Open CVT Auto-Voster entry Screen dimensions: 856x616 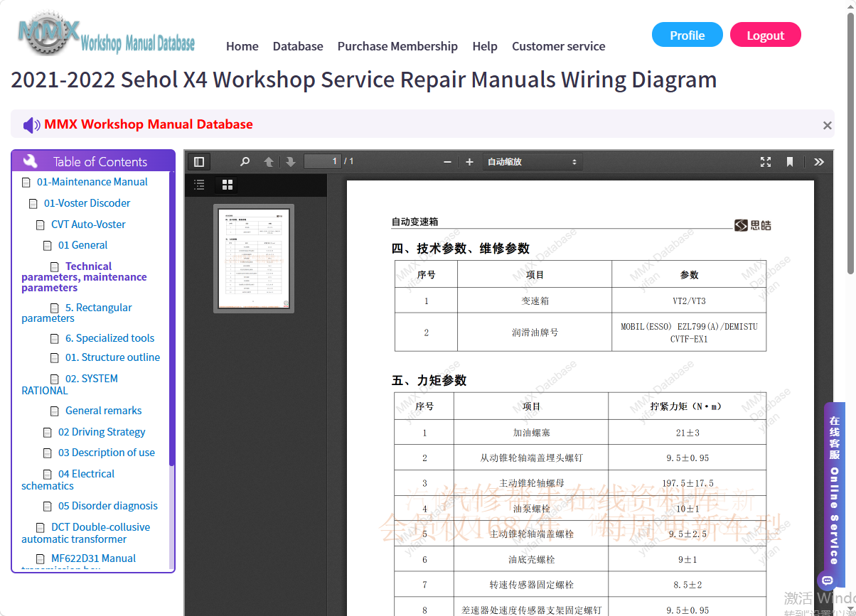(88, 225)
